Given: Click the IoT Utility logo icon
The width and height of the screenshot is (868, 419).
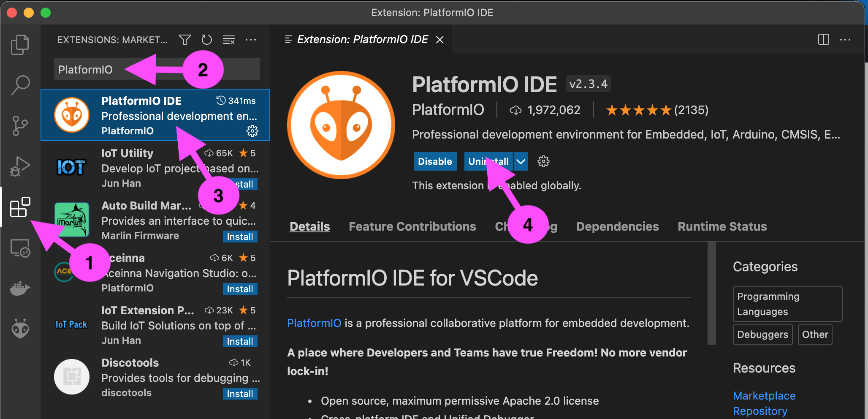Looking at the screenshot, I should click(71, 168).
